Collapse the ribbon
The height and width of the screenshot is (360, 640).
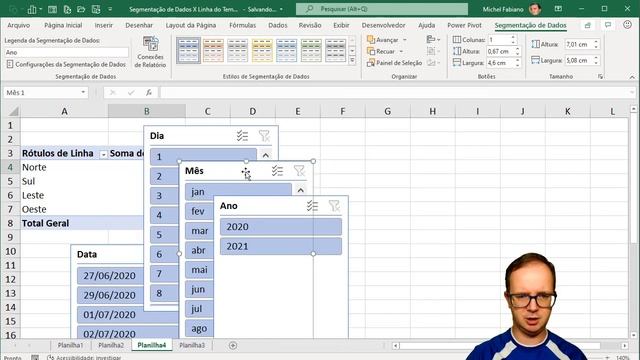[x=632, y=77]
